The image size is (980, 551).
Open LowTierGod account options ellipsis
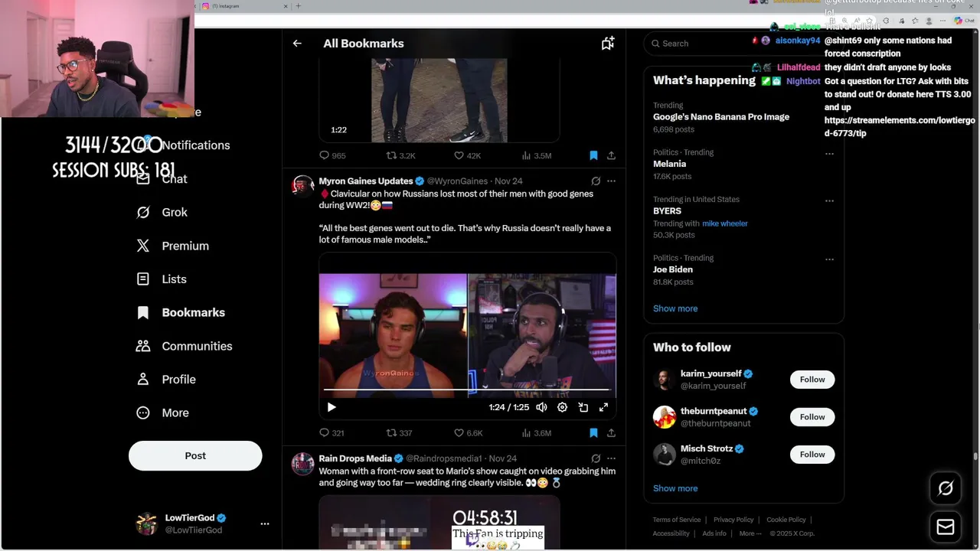pos(265,524)
